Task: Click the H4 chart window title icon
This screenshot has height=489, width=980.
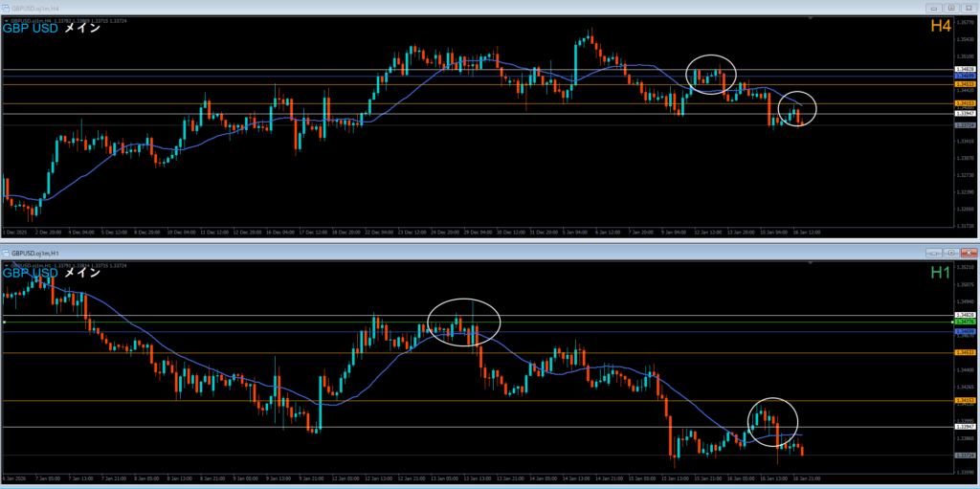Action: click(x=7, y=8)
